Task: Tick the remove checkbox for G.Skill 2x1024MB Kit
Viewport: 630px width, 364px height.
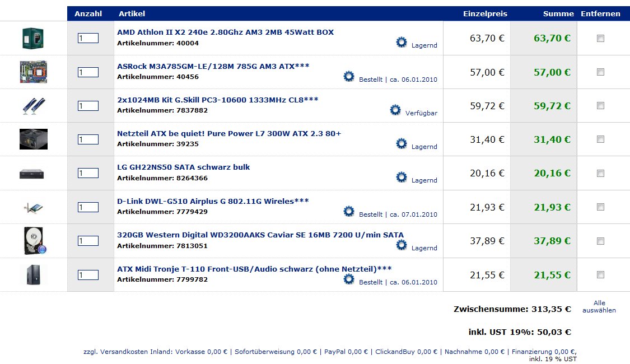Action: click(601, 106)
